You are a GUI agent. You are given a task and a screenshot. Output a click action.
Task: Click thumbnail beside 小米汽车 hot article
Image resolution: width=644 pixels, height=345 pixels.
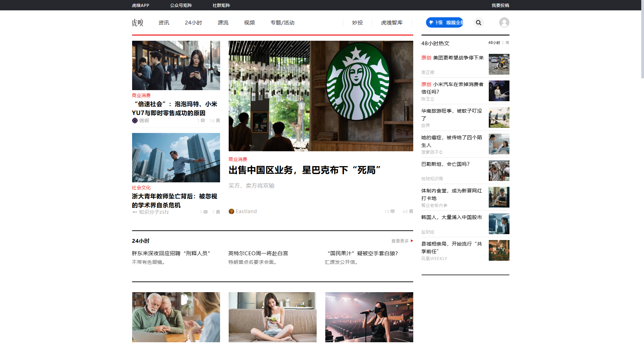coord(499,91)
